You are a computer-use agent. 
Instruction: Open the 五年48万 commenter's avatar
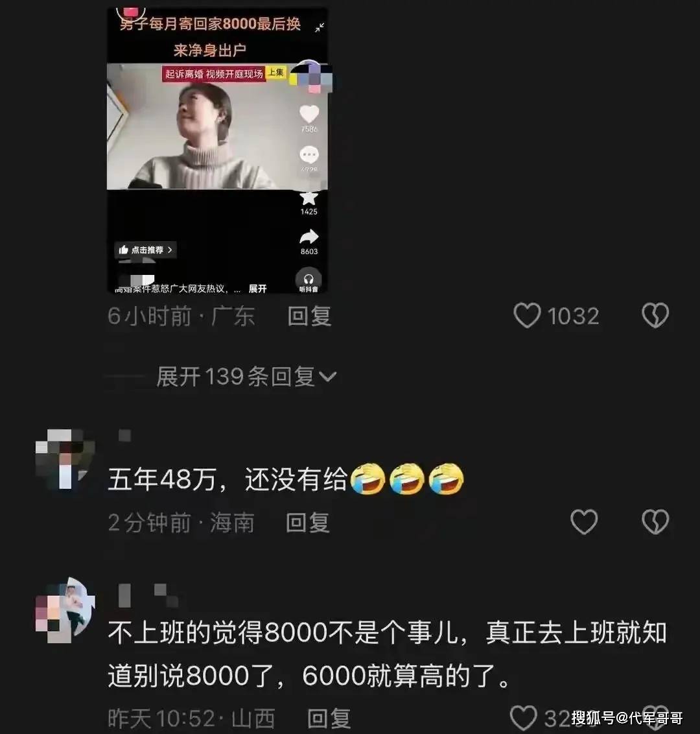click(x=65, y=459)
